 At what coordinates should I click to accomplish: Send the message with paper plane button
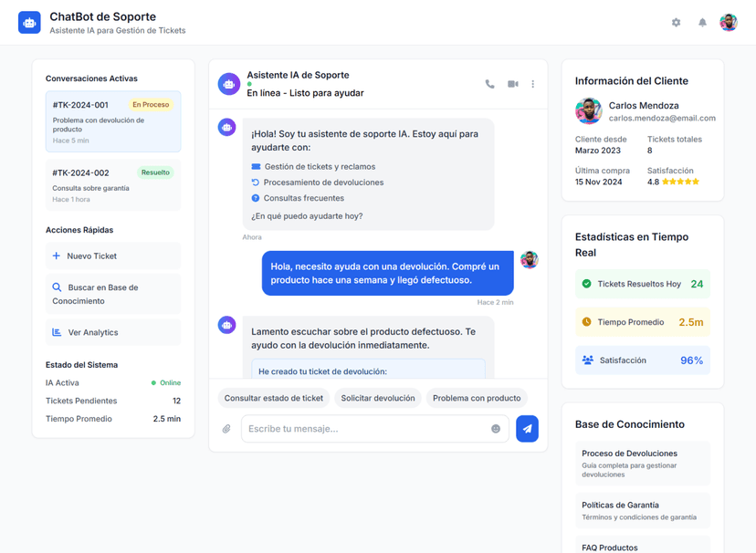click(527, 429)
